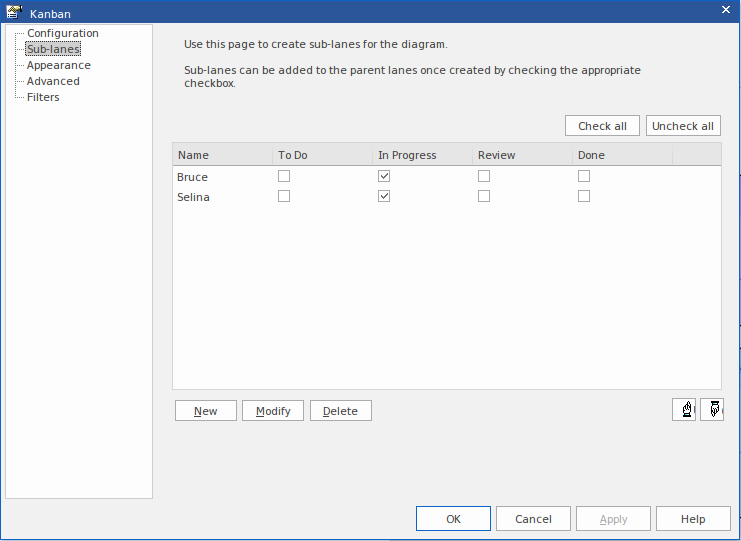This screenshot has height=541, width=741.
Task: Open the Configuration page in the tree
Action: (x=62, y=33)
